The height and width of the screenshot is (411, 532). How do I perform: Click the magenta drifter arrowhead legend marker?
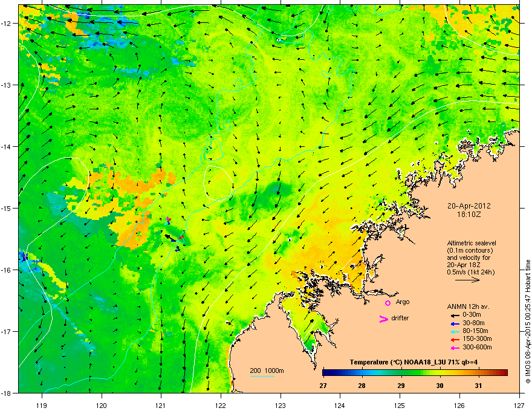tap(384, 319)
